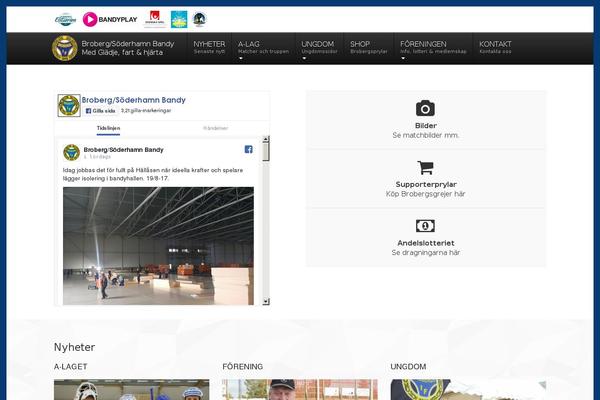Select the Tidslinjen tab
This screenshot has width=600, height=400.
click(x=108, y=128)
